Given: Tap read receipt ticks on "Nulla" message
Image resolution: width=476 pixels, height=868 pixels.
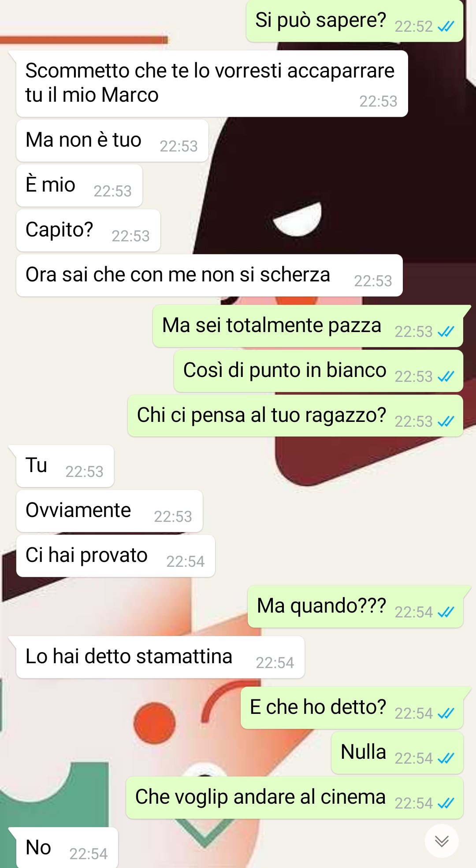Looking at the screenshot, I should tap(446, 758).
